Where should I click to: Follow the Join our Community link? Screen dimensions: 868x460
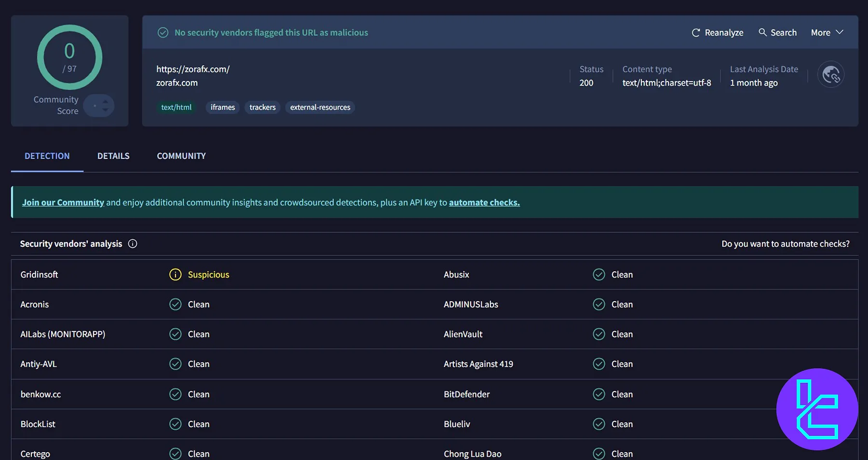click(63, 202)
